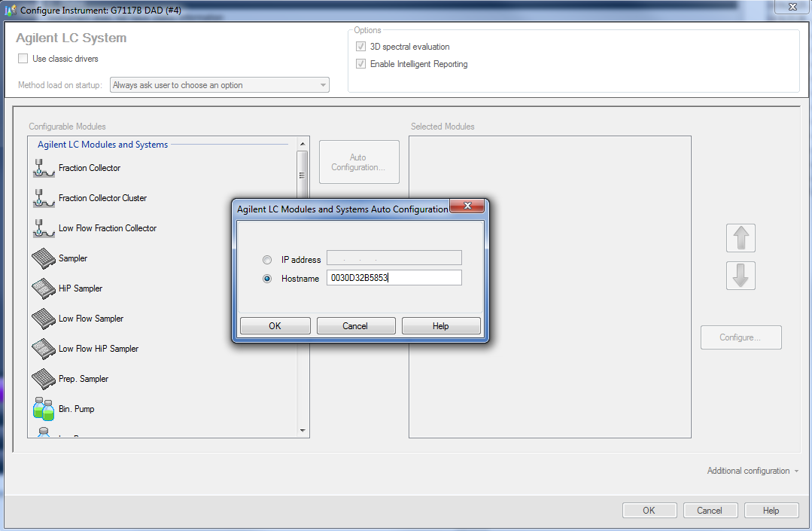Open Help in Auto Configuration dialog
The height and width of the screenshot is (531, 812).
pyautogui.click(x=441, y=326)
